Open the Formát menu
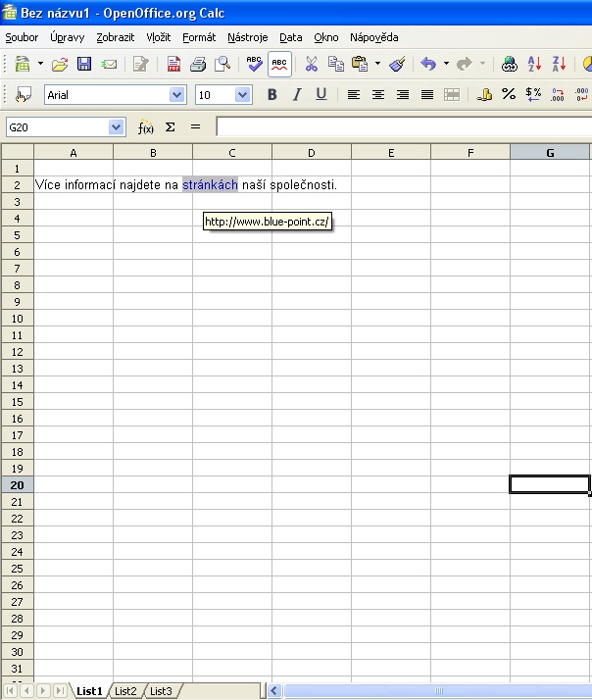 [x=199, y=37]
